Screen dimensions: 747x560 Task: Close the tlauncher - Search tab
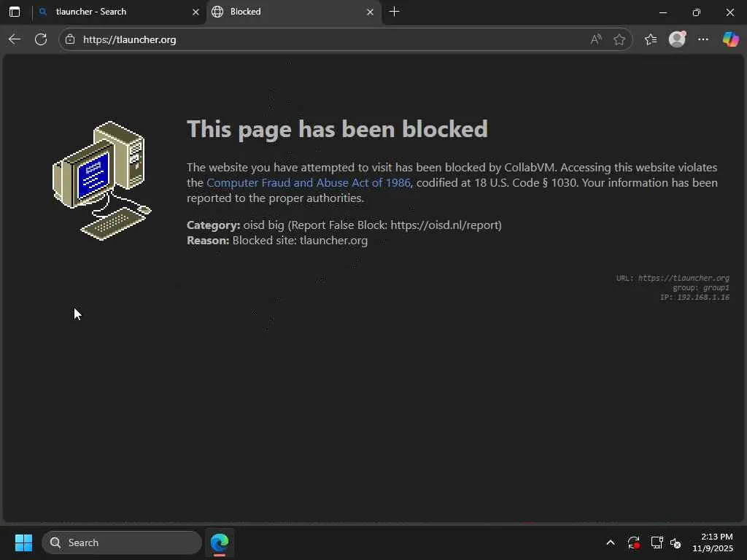coord(196,12)
